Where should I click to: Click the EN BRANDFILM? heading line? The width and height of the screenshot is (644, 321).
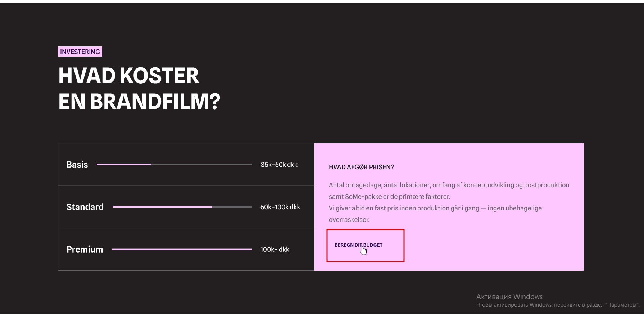(139, 102)
